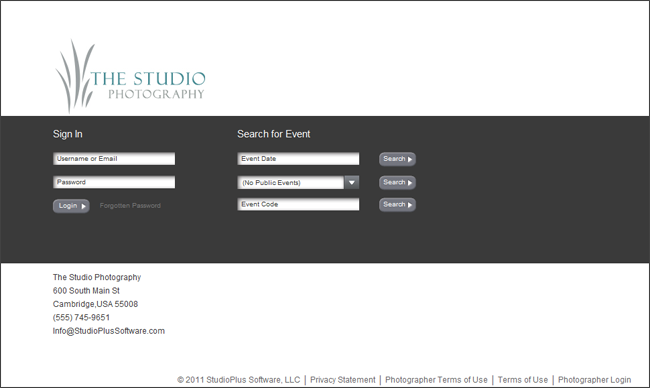The height and width of the screenshot is (388, 650).
Task: Open the footer Terms of Use link
Action: 523,380
